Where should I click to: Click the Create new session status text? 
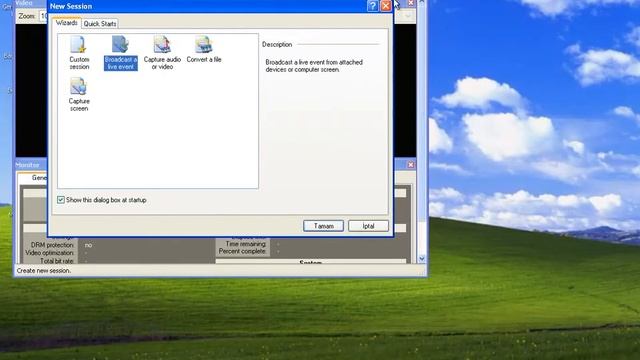pyautogui.click(x=43, y=271)
